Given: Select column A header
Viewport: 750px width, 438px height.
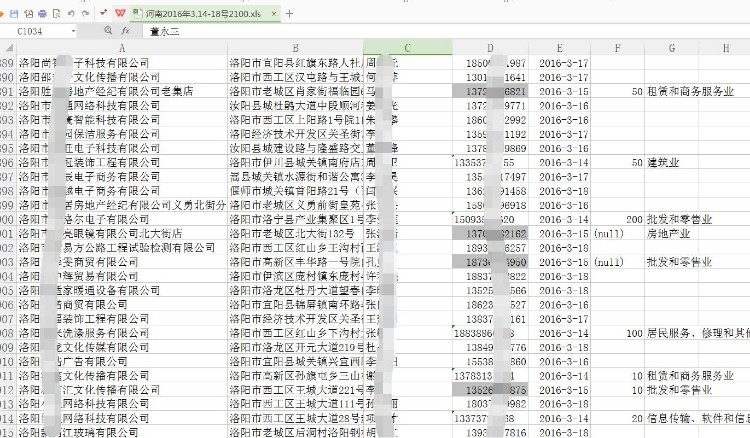Looking at the screenshot, I should [122, 48].
